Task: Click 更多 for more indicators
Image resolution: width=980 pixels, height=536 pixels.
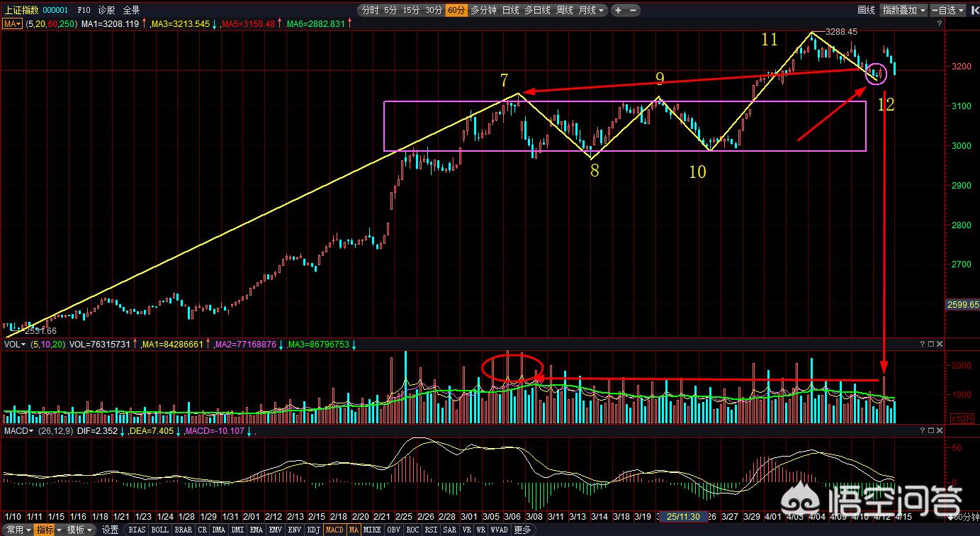Action: coord(522,530)
